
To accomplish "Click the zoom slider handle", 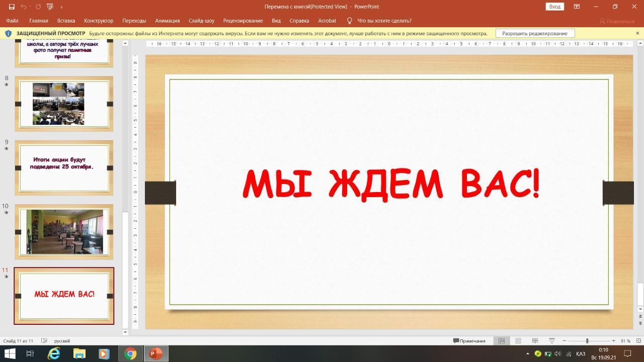I will 587,341.
